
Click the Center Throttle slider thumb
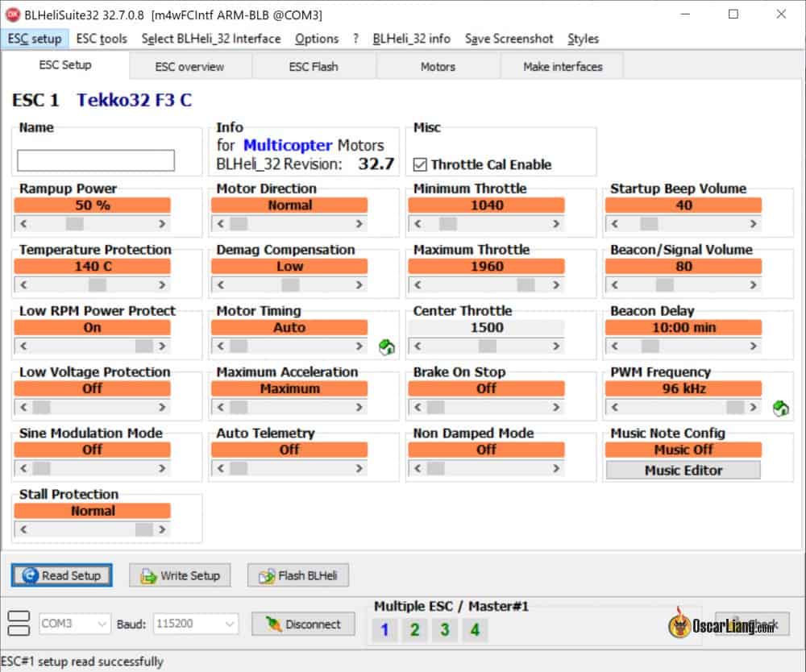point(488,346)
